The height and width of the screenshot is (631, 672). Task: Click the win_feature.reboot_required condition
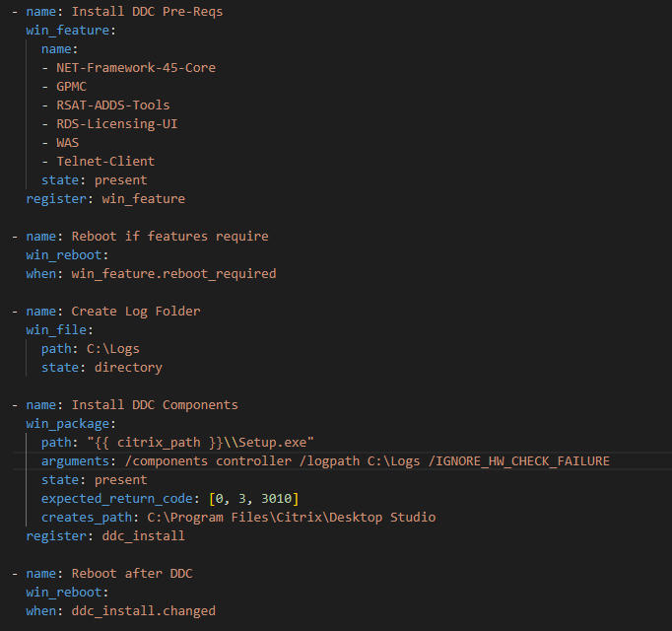173,274
